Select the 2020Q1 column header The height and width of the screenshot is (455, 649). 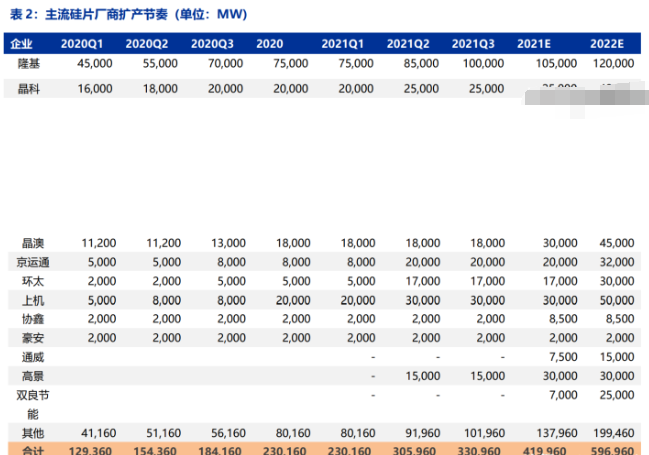coord(82,44)
